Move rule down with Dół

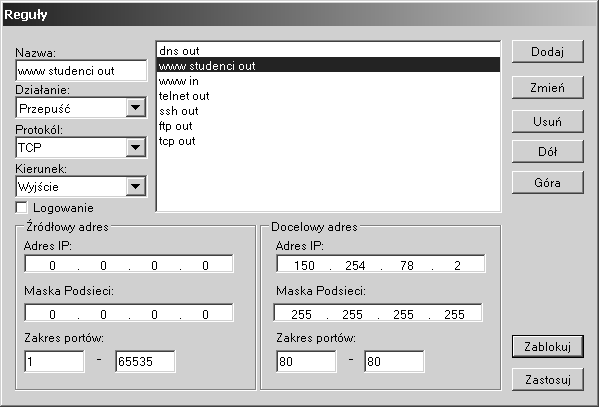(x=547, y=152)
